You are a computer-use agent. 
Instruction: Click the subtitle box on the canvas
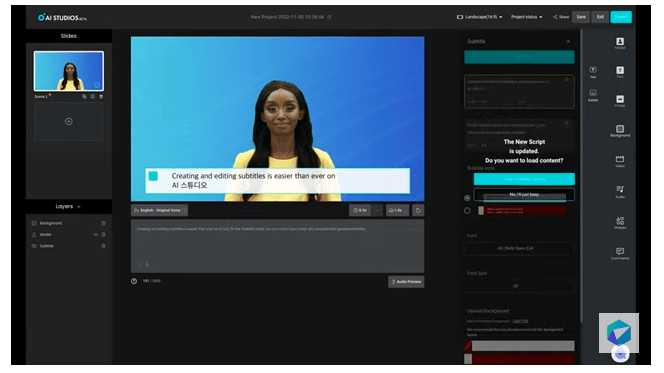click(x=277, y=181)
